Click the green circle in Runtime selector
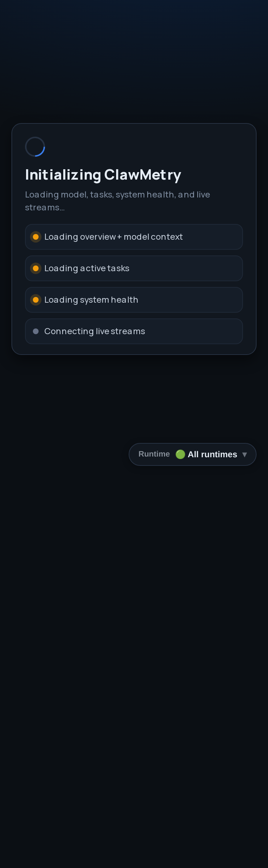Image resolution: width=268 pixels, height=868 pixels. click(180, 454)
